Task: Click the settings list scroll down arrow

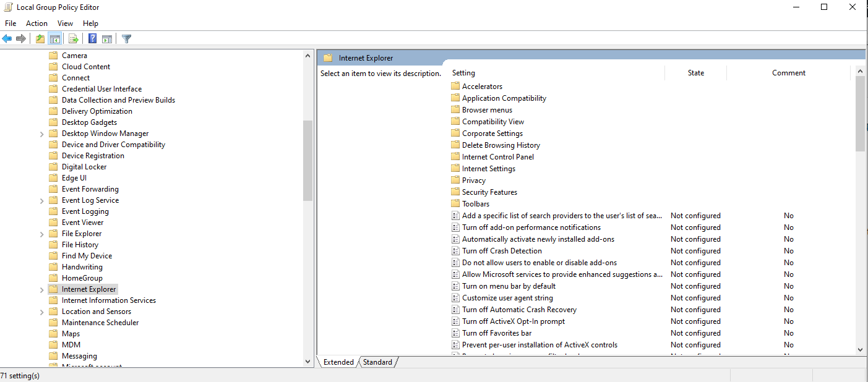Action: [x=860, y=350]
